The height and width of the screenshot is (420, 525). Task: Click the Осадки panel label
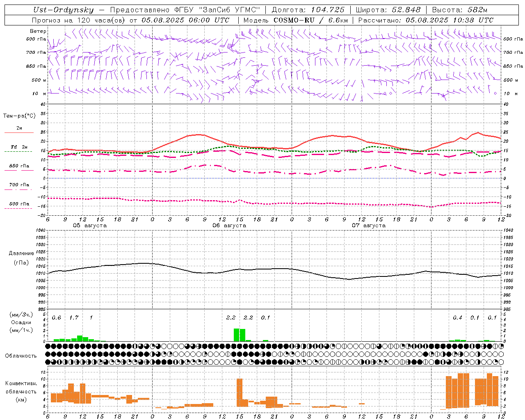[21, 322]
